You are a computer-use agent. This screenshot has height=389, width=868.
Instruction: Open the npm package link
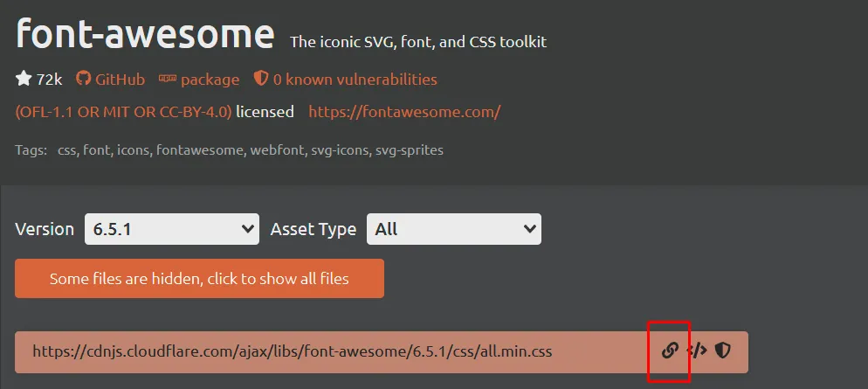coord(199,80)
